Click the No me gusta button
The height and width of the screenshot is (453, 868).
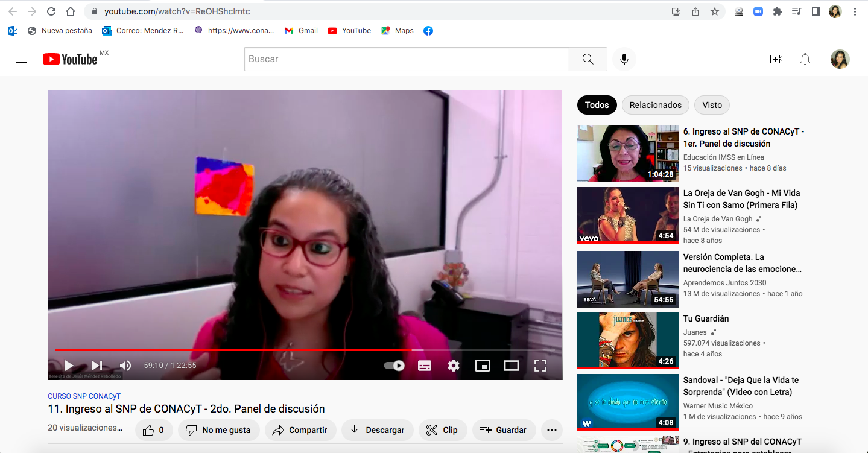tap(218, 430)
